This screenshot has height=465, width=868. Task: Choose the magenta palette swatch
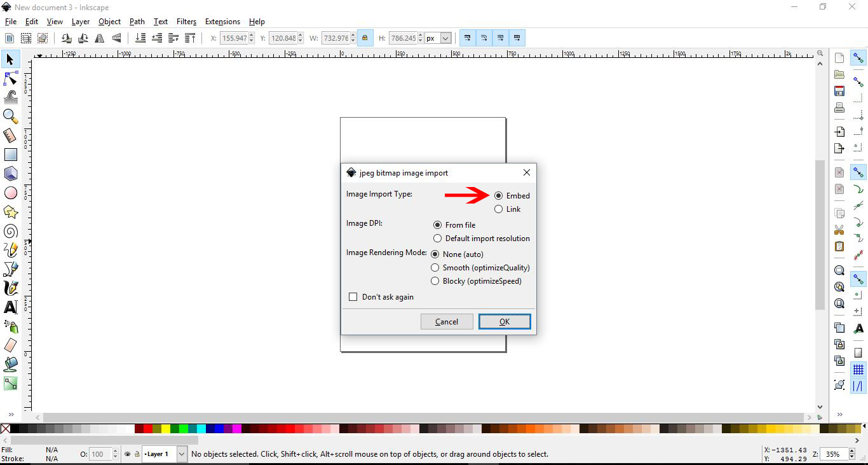236,429
